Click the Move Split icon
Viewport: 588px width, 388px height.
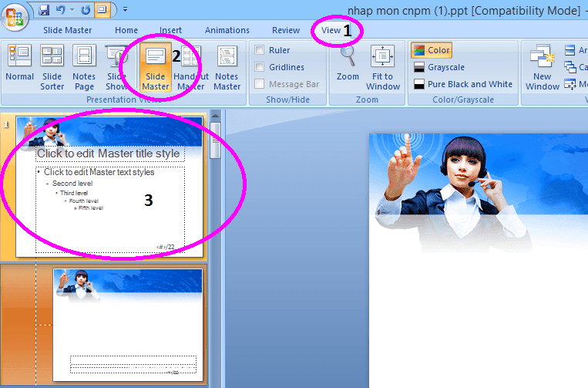(x=570, y=84)
